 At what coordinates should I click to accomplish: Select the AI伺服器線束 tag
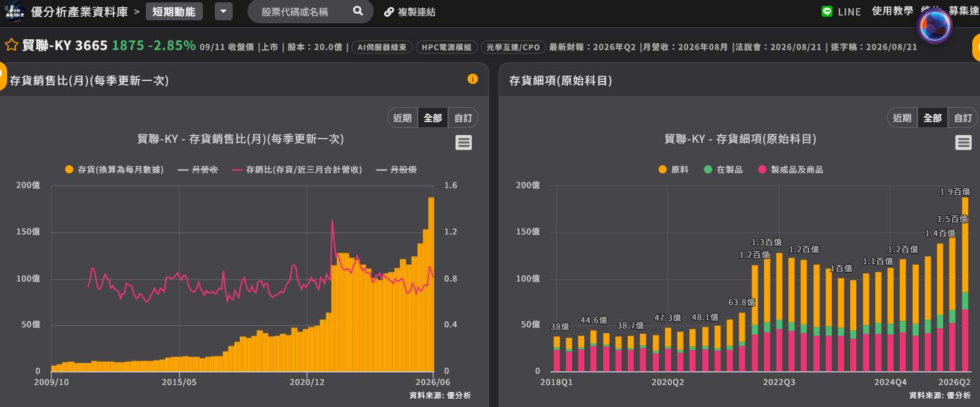point(382,47)
